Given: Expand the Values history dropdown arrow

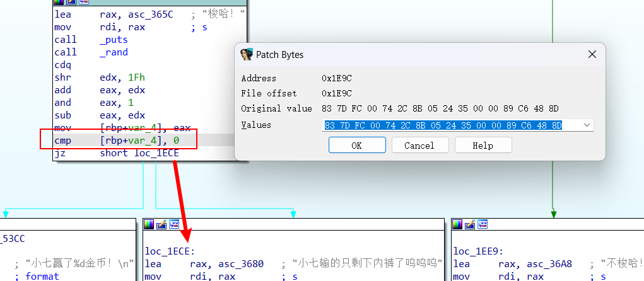Looking at the screenshot, I should (587, 125).
